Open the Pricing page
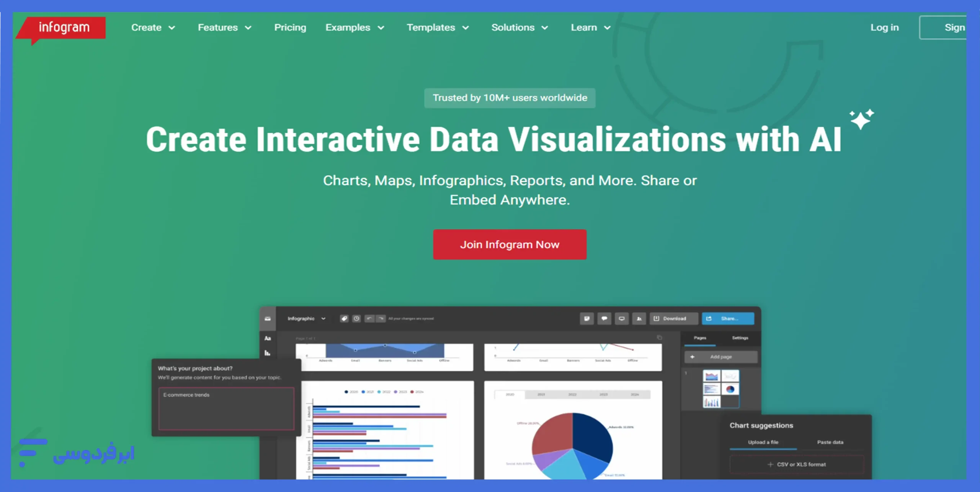Viewport: 980px width, 492px height. 290,28
